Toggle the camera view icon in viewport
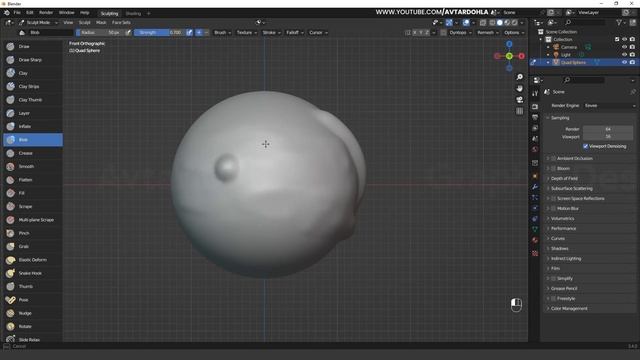The image size is (640, 360). (x=520, y=100)
